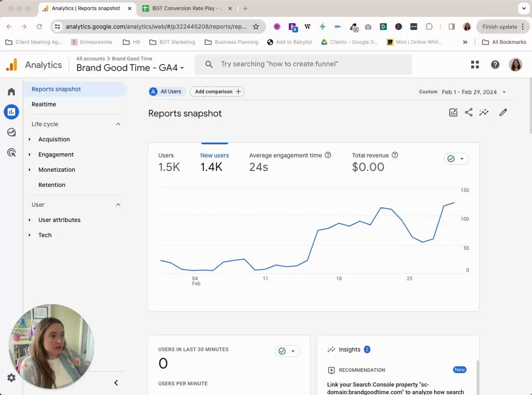This screenshot has height=395, width=532.
Task: Open the Insights sparkline icon
Action: 484,112
